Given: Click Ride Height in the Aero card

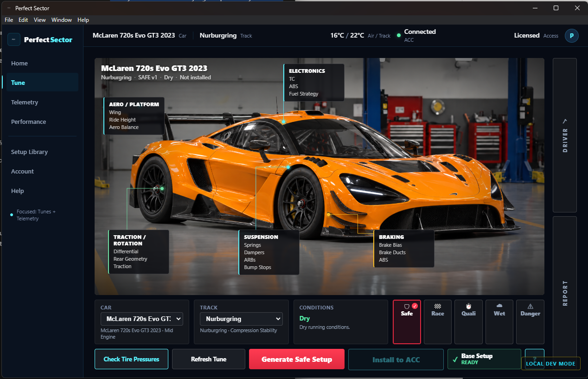Looking at the screenshot, I should pyautogui.click(x=122, y=120).
